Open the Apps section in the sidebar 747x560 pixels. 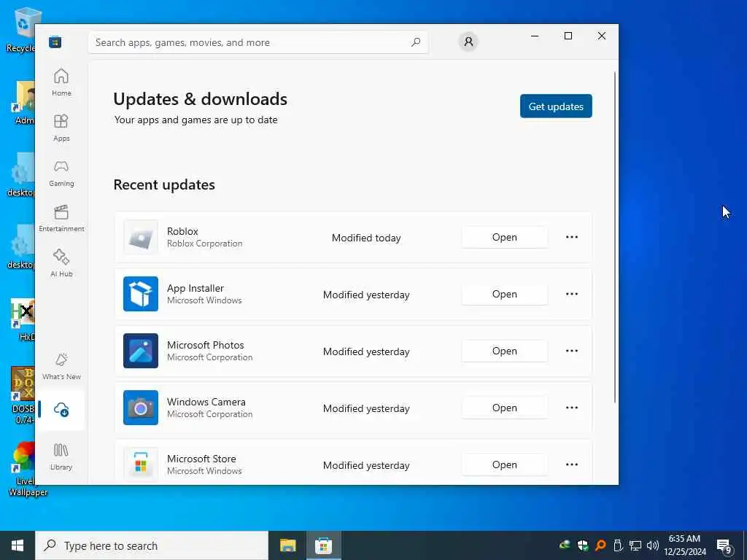coord(61,128)
